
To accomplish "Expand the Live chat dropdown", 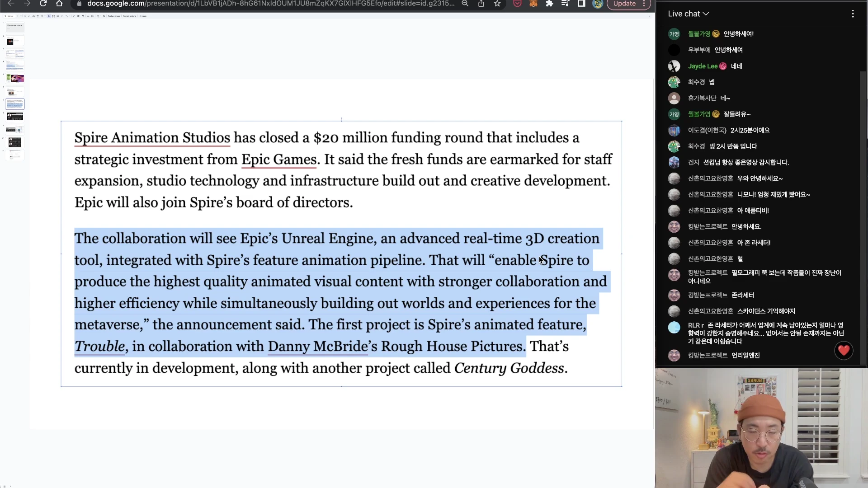I will (x=688, y=14).
